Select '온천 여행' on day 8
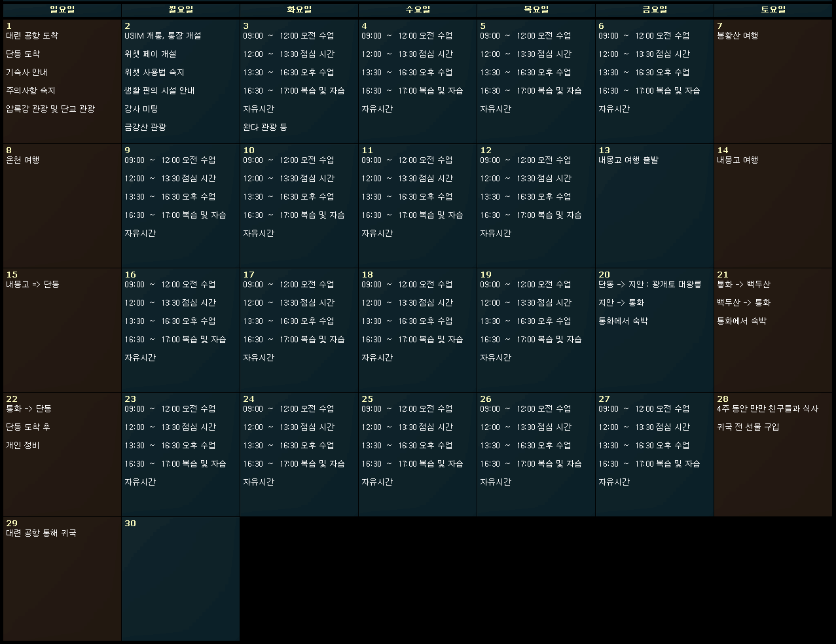The image size is (836, 644). tap(23, 160)
